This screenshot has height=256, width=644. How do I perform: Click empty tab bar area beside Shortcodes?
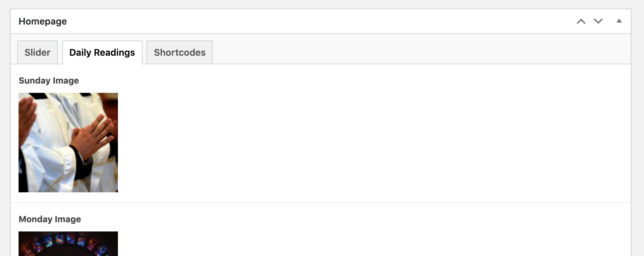click(x=398, y=52)
